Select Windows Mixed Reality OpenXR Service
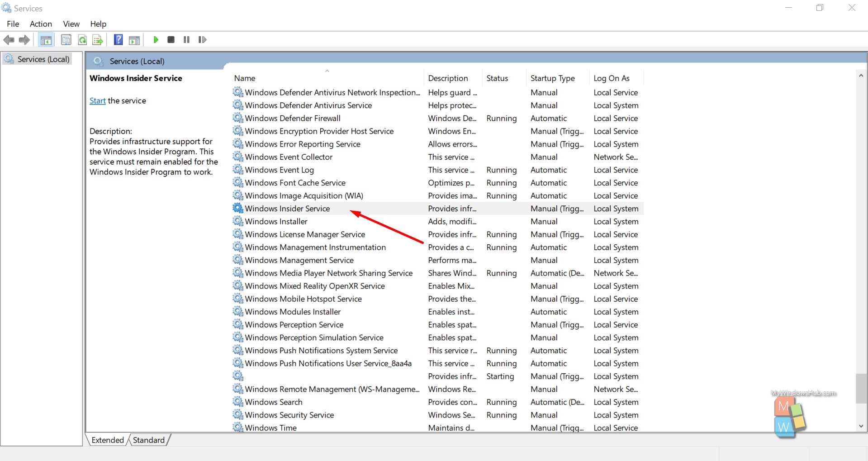 tap(437, 286)
